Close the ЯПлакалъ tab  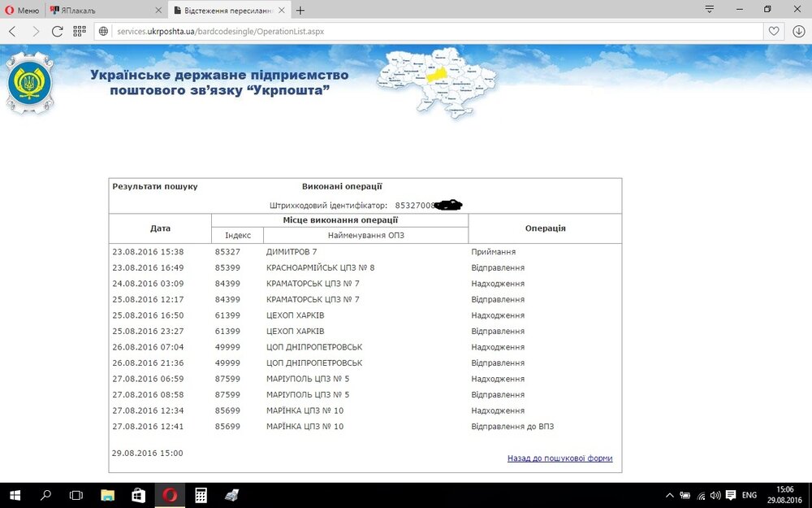pos(158,11)
